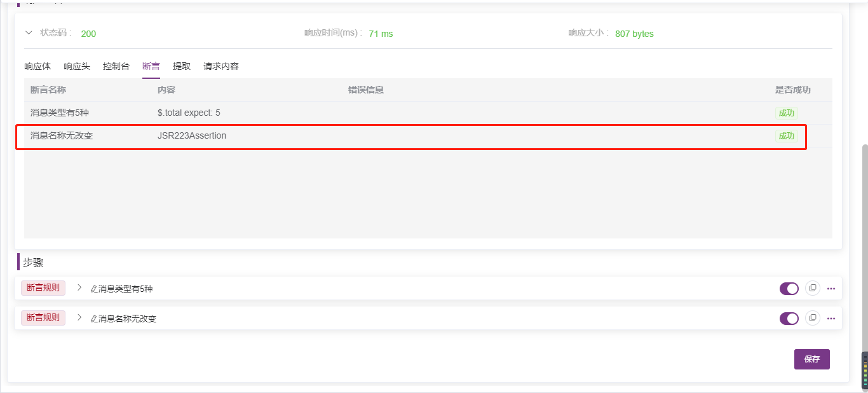
Task: Disable the 消息名称无改变 assertion toggle
Action: (789, 318)
